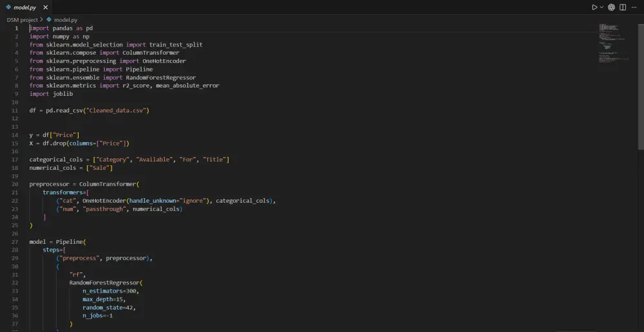Image resolution: width=644 pixels, height=332 pixels.
Task: Click the "Available" string in categorical_cols
Action: [155, 160]
